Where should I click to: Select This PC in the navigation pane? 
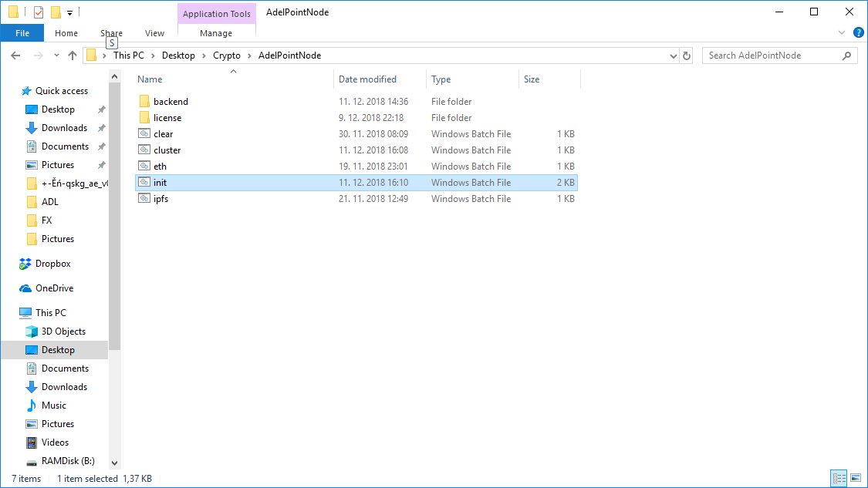click(50, 312)
